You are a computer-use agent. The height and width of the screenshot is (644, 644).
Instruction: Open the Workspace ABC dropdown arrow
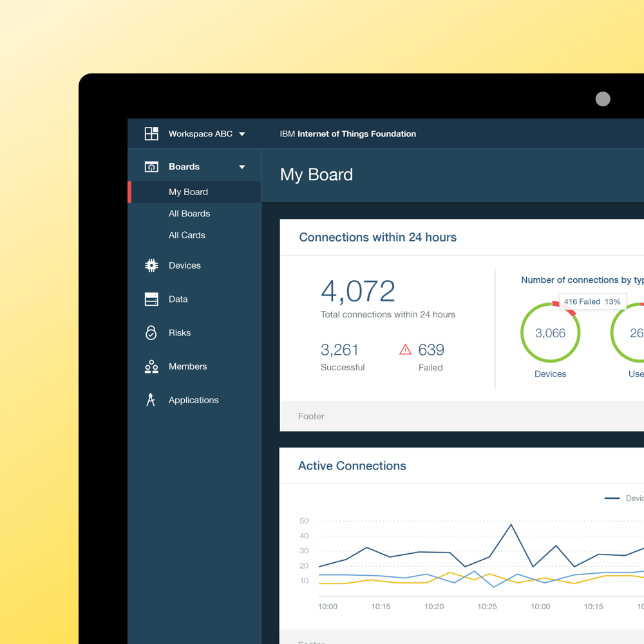242,134
